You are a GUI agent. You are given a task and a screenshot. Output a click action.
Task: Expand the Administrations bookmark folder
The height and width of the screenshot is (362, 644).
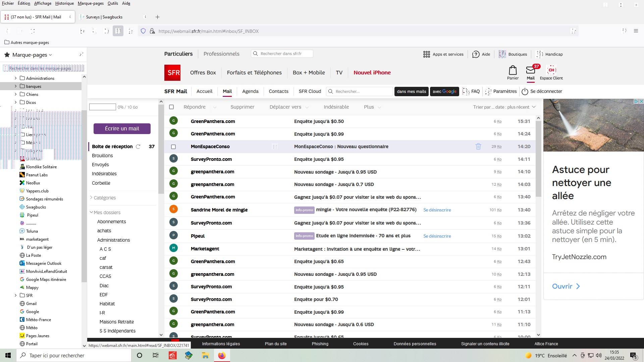(x=15, y=78)
